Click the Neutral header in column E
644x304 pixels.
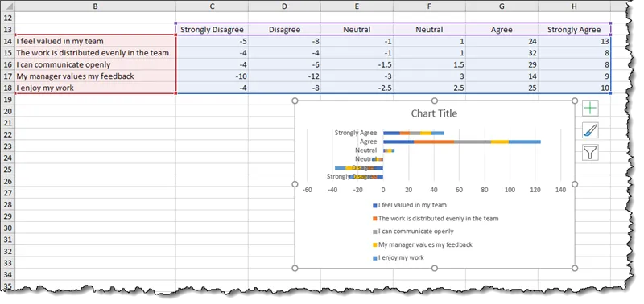tap(357, 30)
